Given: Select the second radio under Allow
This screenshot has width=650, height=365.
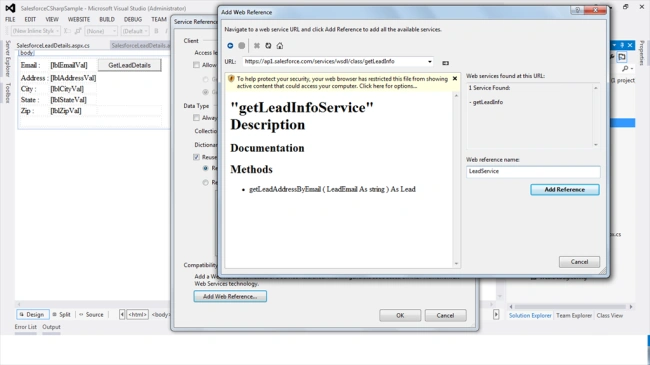Looking at the screenshot, I should [206, 92].
